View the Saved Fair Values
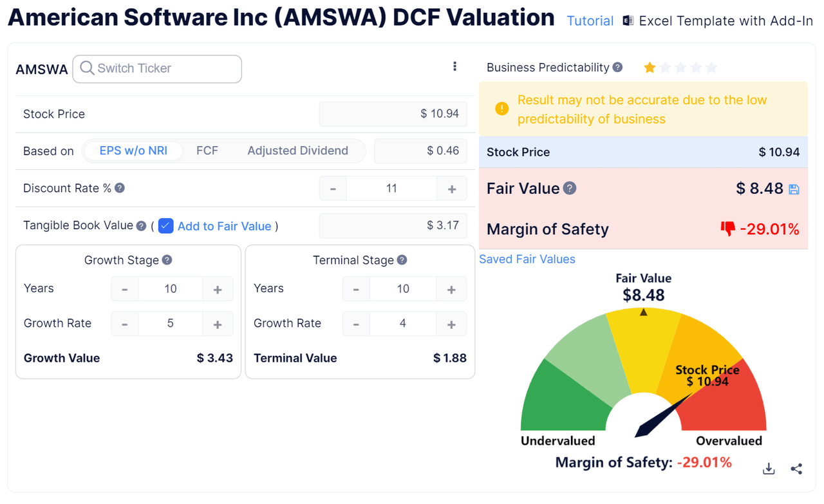824x504 pixels. (527, 259)
